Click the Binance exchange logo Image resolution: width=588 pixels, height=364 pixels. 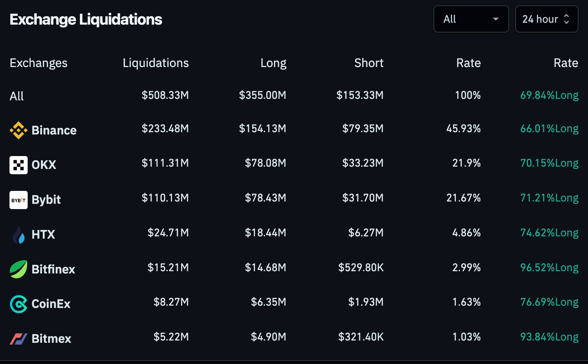pyautogui.click(x=19, y=130)
